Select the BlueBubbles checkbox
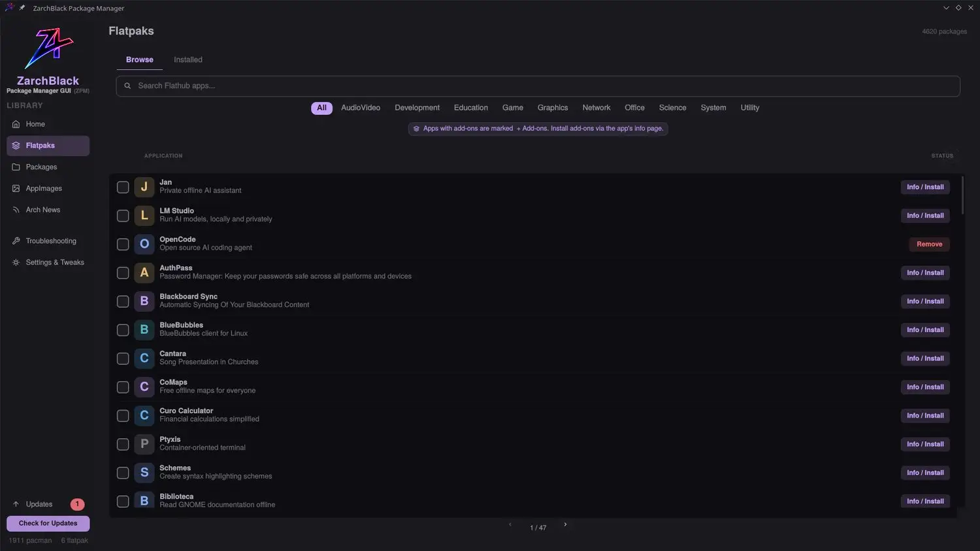Viewport: 980px width, 551px height. click(x=123, y=330)
